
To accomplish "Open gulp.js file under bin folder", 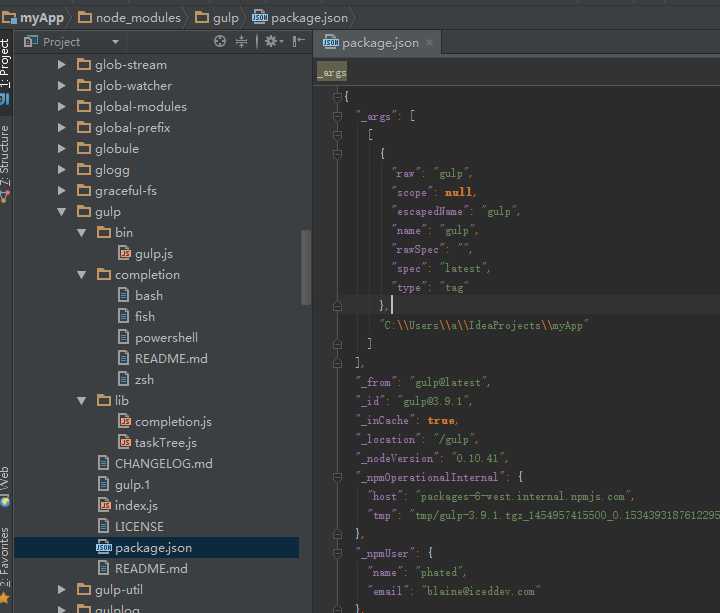I will coord(154,253).
